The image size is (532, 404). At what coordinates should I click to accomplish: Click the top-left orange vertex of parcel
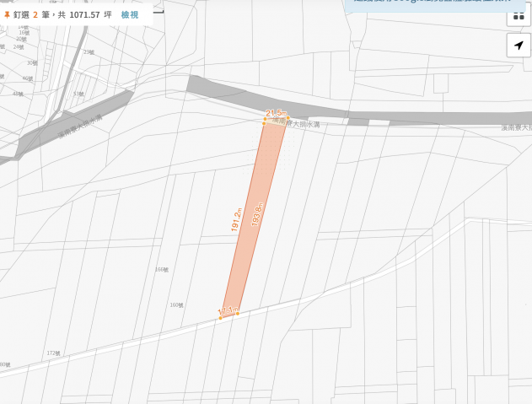click(265, 119)
